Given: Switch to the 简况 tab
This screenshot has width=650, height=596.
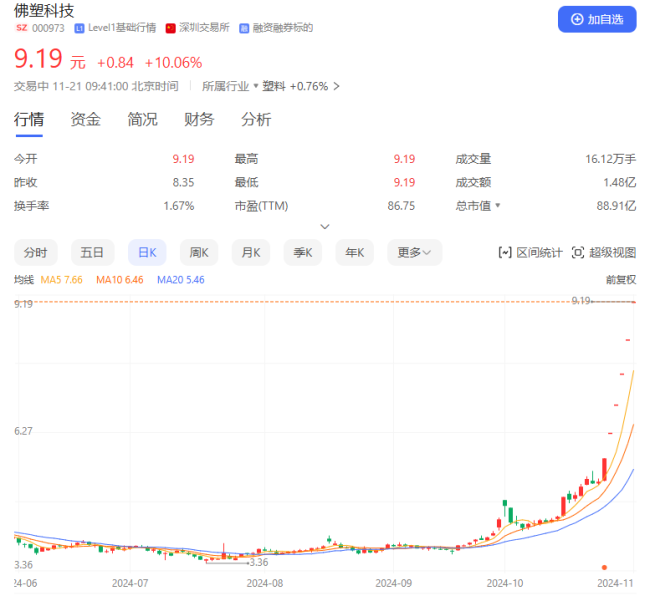Looking at the screenshot, I should 143,119.
